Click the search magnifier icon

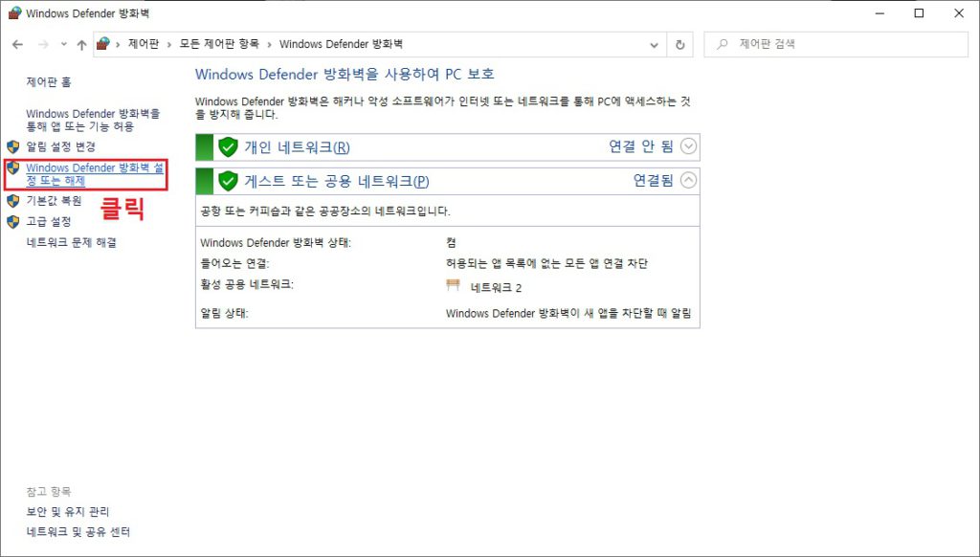[723, 44]
